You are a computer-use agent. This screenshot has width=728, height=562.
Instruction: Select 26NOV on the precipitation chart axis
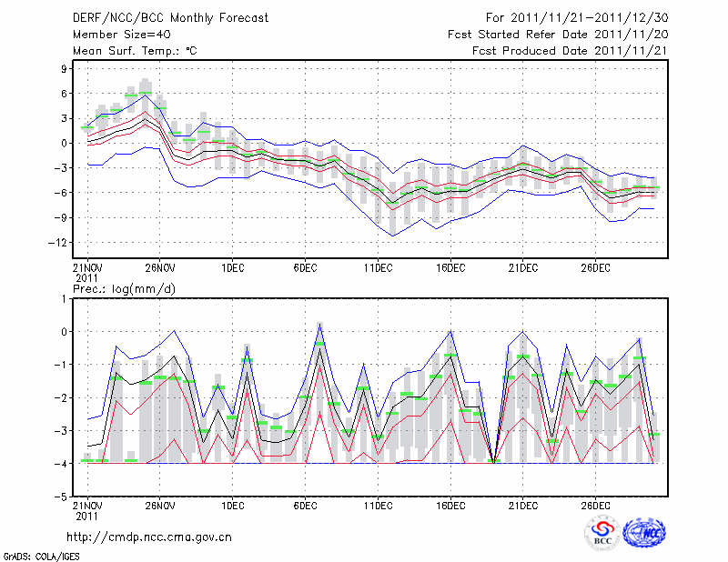click(x=159, y=506)
